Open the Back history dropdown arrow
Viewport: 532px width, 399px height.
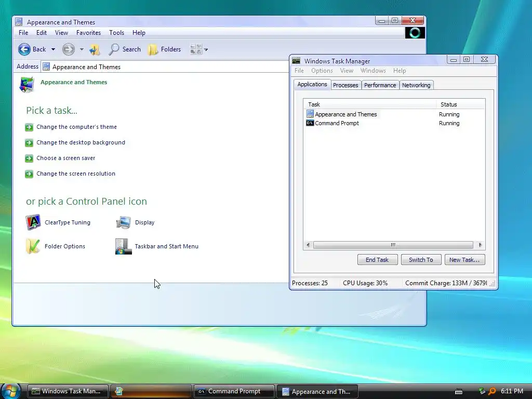pos(54,49)
